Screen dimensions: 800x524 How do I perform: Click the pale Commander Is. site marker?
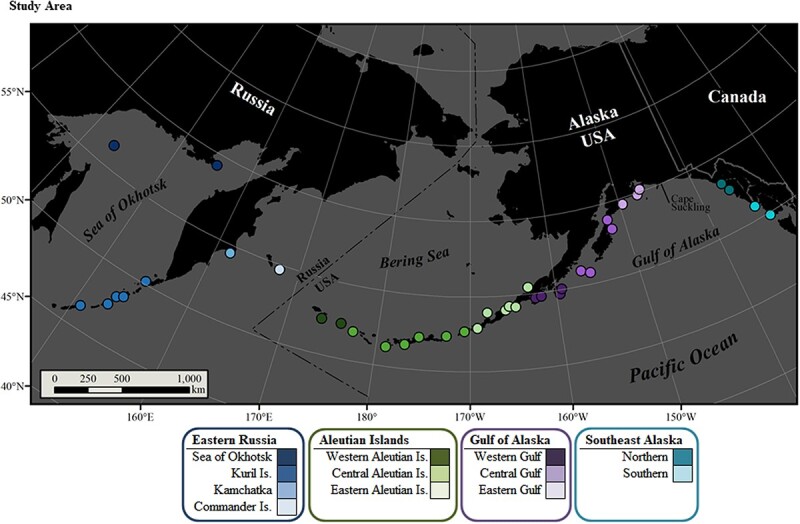pyautogui.click(x=279, y=269)
